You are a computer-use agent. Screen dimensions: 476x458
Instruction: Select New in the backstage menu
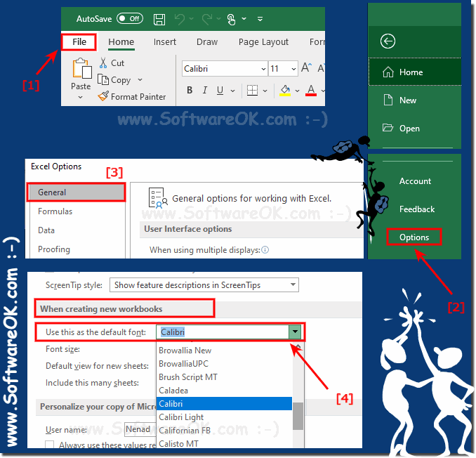415,100
